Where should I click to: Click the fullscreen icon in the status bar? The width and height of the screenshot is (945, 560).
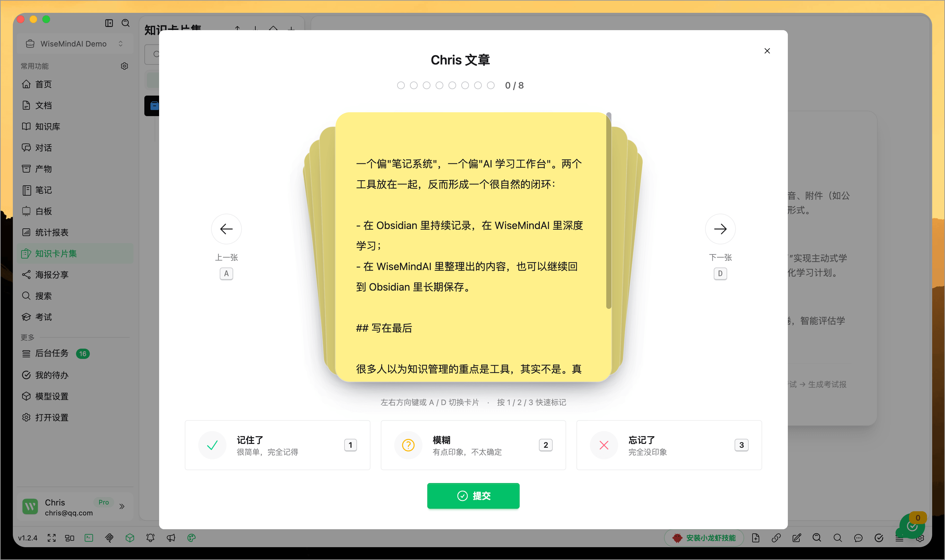click(52, 538)
